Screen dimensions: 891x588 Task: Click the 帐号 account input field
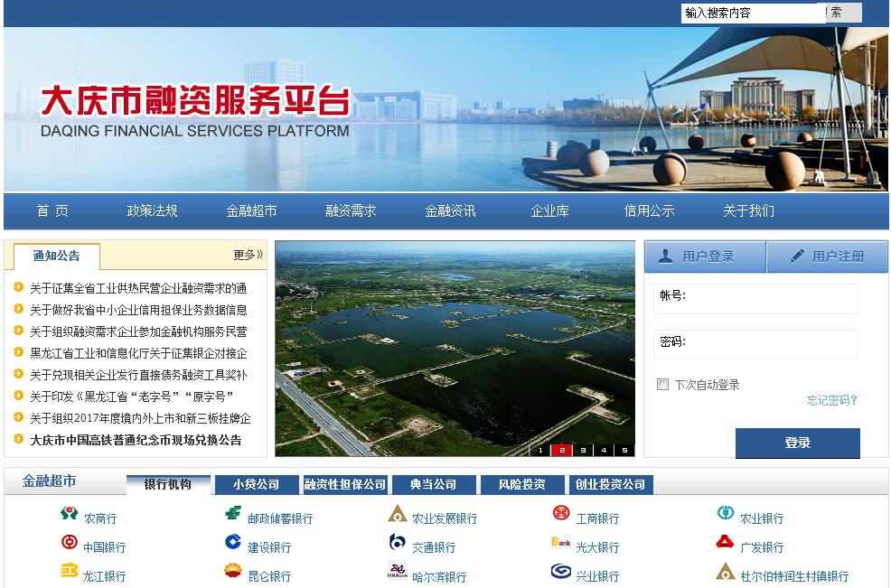[755, 299]
